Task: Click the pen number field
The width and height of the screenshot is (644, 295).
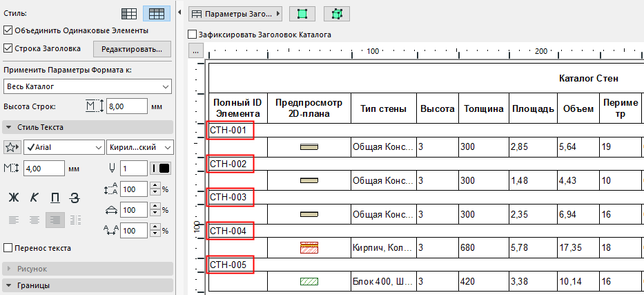Action: click(134, 169)
